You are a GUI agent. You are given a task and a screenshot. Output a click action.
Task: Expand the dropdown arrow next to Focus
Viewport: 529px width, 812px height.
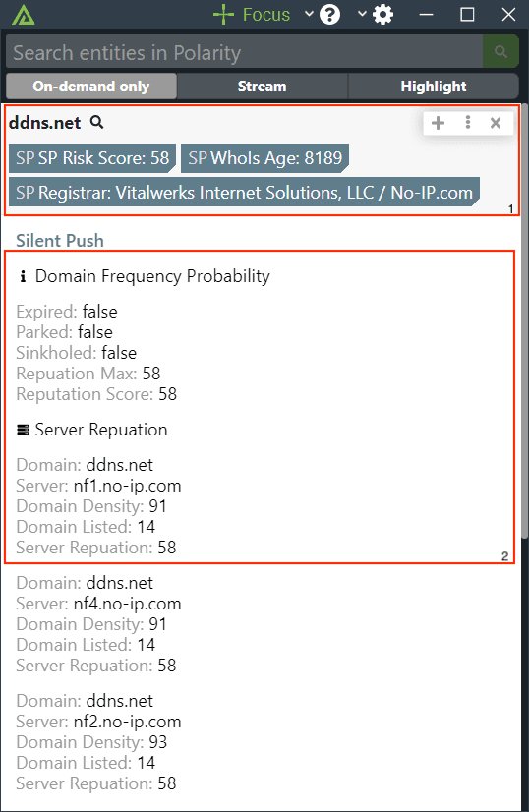[x=309, y=14]
